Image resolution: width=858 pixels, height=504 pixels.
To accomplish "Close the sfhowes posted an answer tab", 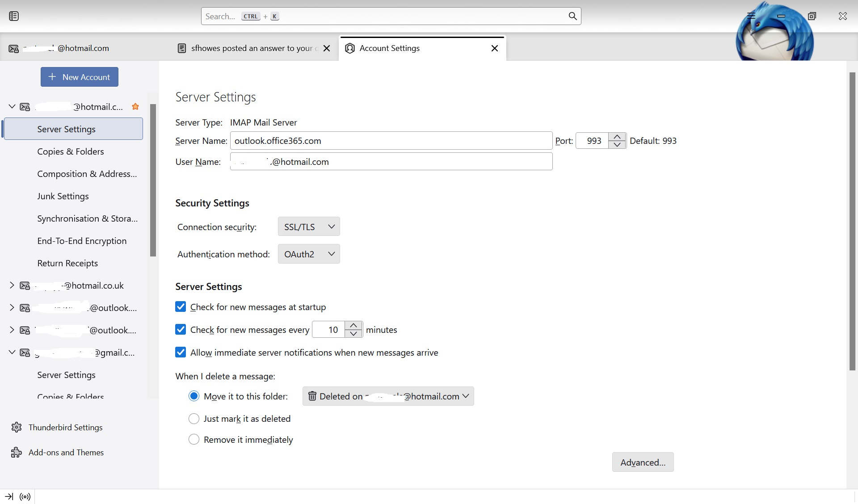I will [327, 48].
